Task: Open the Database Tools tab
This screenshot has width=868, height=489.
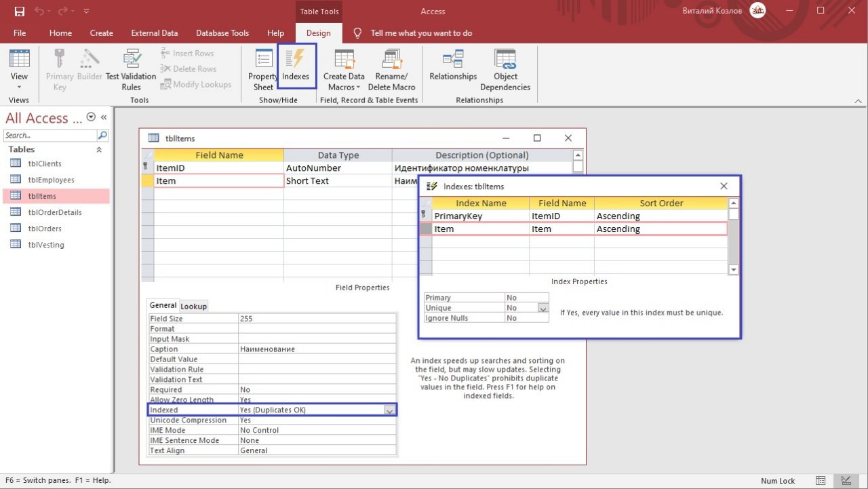Action: (222, 33)
